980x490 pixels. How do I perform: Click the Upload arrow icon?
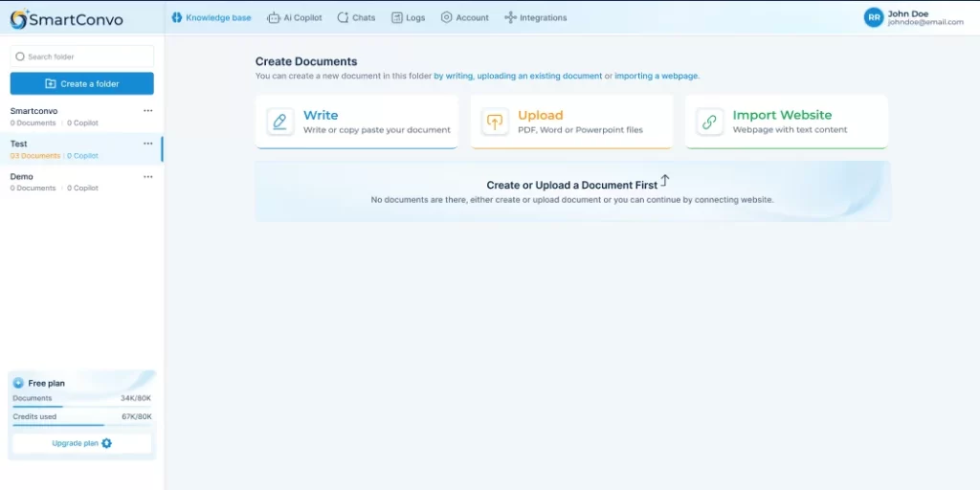[495, 122]
